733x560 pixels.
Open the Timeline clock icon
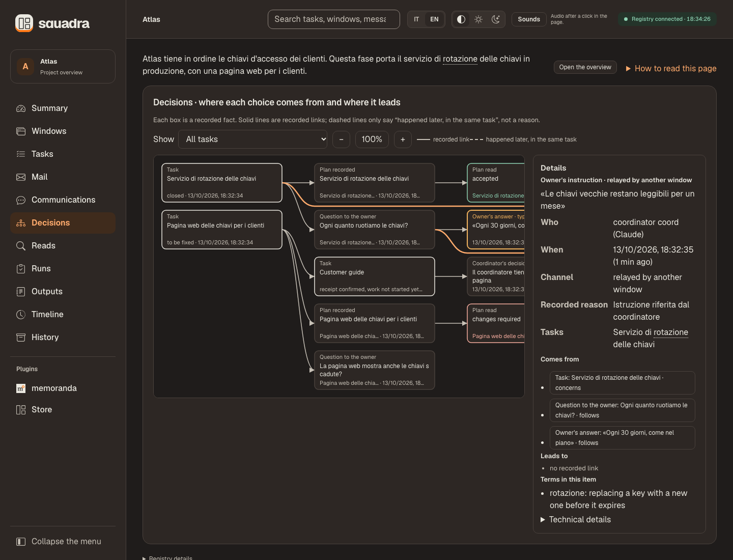tap(21, 315)
